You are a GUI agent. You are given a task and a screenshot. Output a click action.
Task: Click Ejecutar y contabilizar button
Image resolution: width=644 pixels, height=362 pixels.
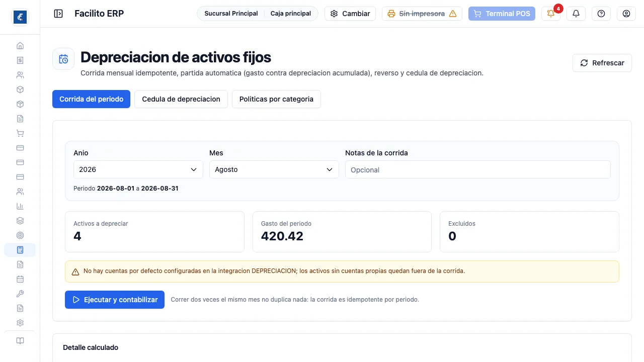click(x=115, y=300)
